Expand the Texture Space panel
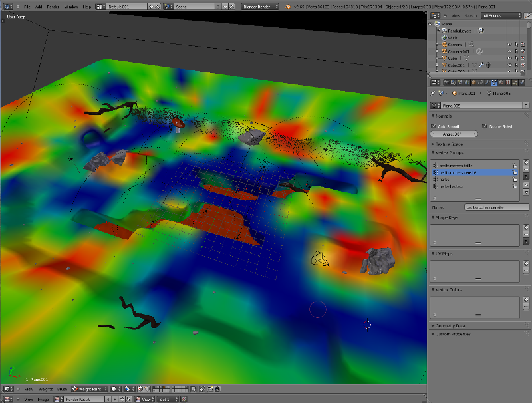Screen dimensions: 532x403 point(433,144)
